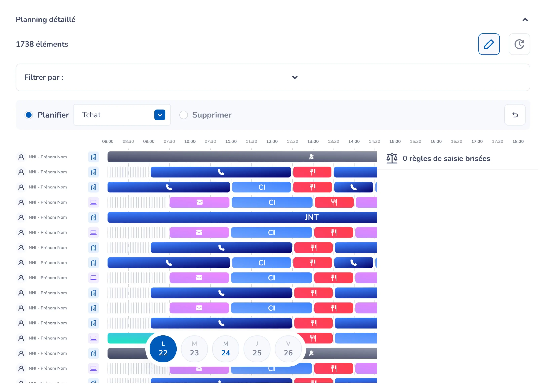Select Thursday 25 in day picker

[257, 349]
